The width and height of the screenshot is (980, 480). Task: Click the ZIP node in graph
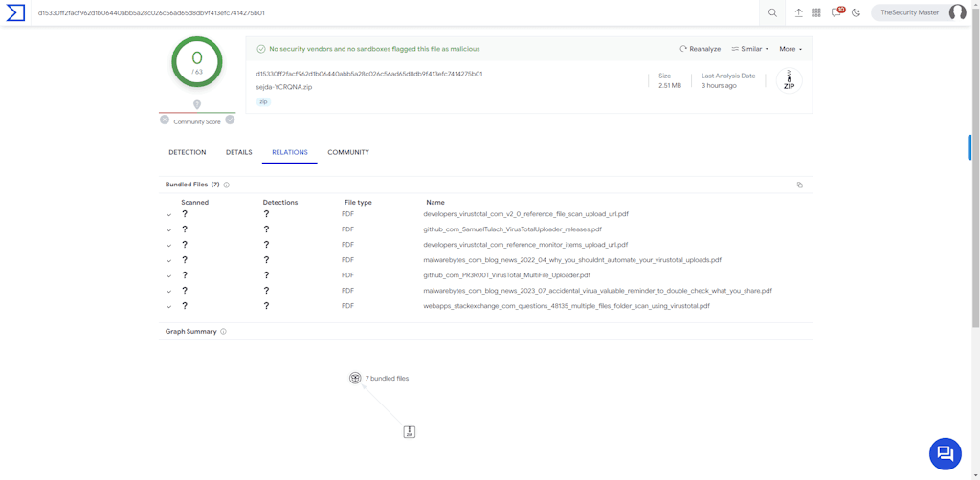click(x=410, y=431)
